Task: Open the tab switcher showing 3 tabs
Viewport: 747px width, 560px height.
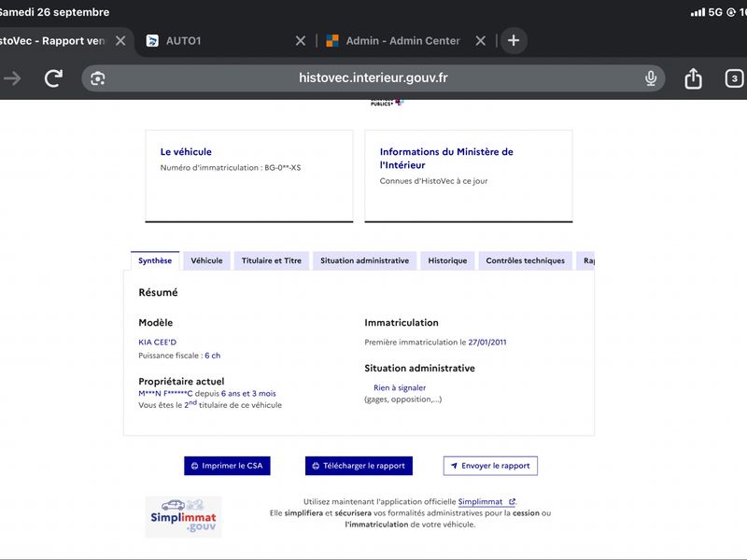Action: point(734,78)
